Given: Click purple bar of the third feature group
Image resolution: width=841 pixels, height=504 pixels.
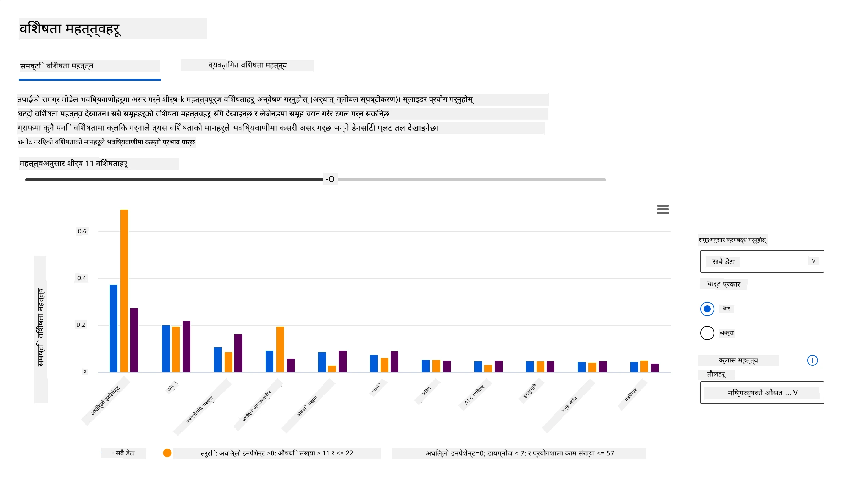Looking at the screenshot, I should (x=238, y=353).
